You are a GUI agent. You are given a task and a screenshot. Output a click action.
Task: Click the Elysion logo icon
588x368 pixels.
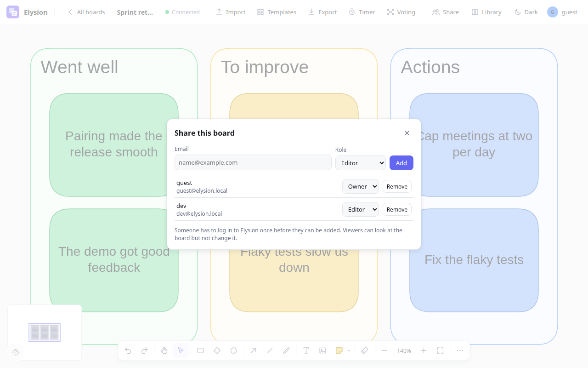tap(13, 12)
